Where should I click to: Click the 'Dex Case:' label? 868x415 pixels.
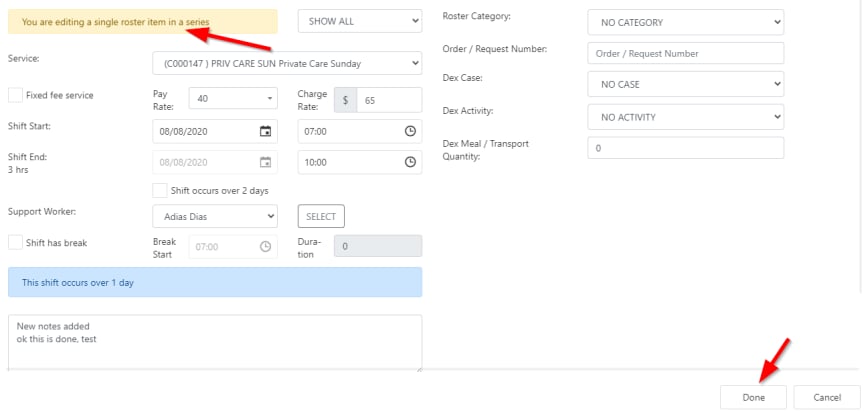(x=462, y=78)
